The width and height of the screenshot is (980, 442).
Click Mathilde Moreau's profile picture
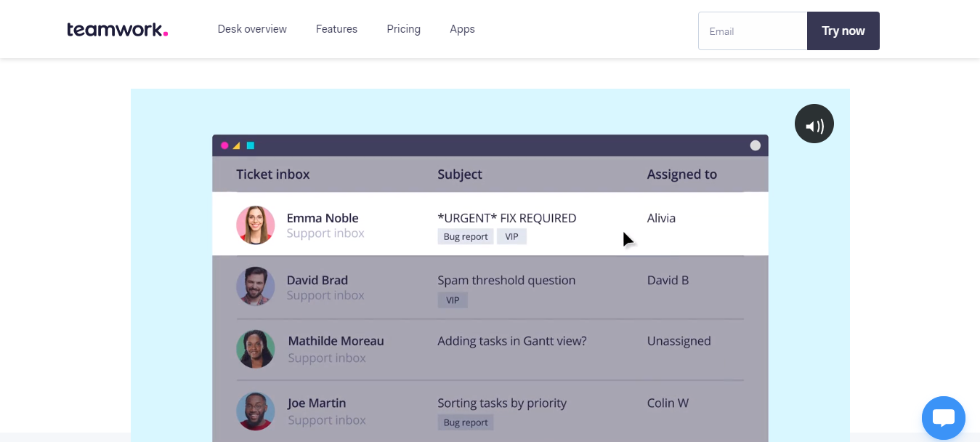click(x=255, y=349)
